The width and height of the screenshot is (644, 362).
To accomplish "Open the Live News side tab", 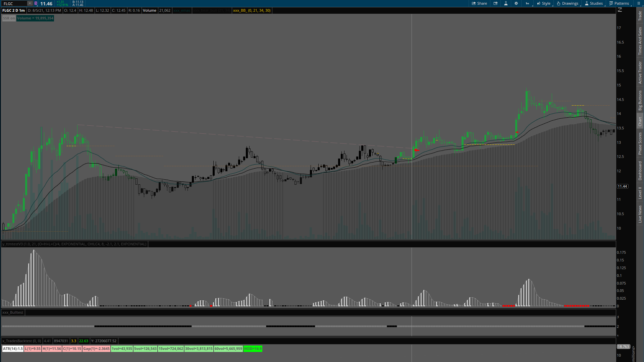I will click(x=640, y=214).
